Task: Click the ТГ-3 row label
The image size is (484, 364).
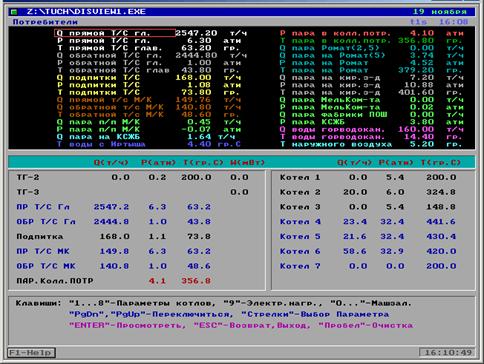Action: click(28, 192)
